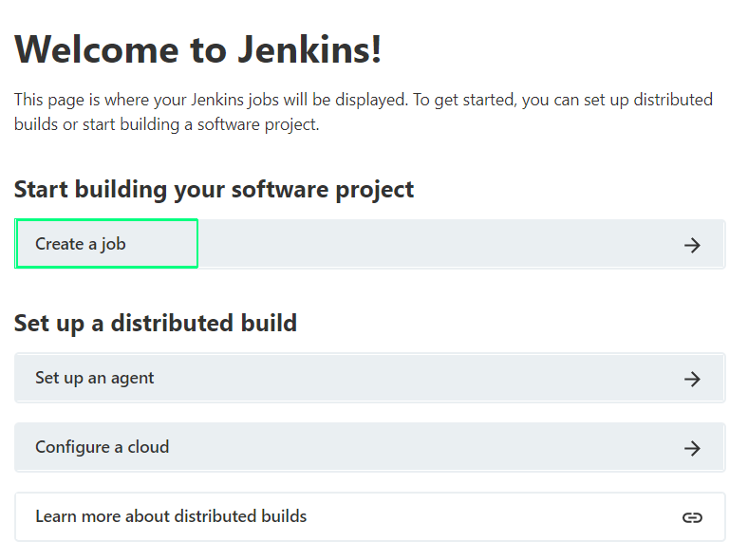748x560 pixels.
Task: Click the "Welcome to Jenkins!" heading
Action: [x=198, y=49]
